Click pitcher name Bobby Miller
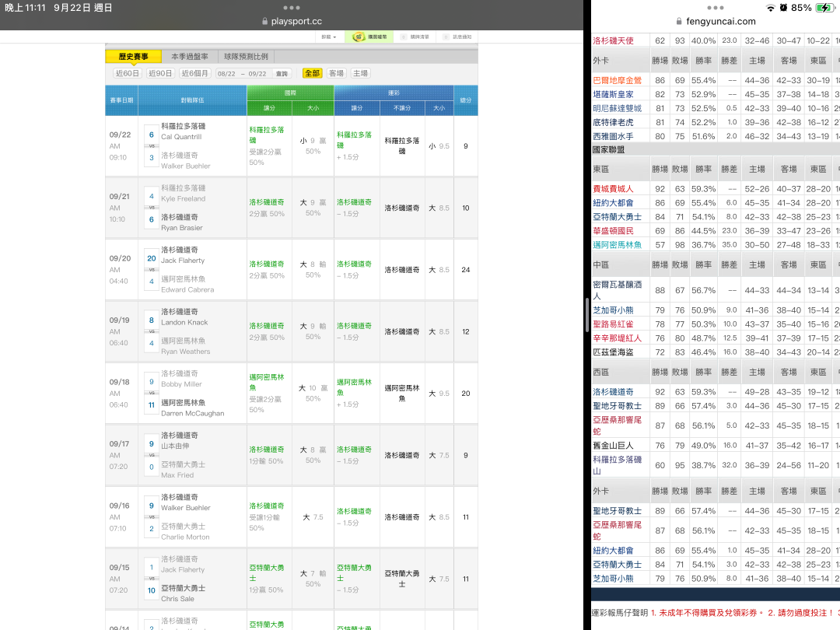 (x=181, y=384)
